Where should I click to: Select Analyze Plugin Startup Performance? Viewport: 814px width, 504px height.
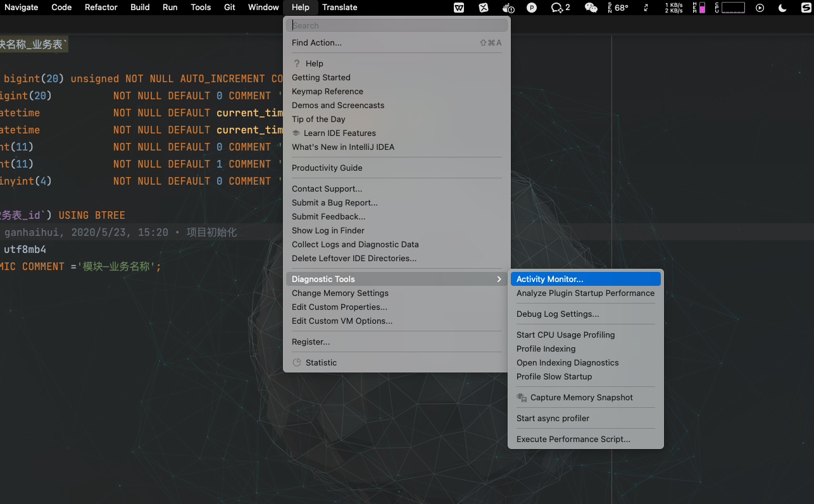pyautogui.click(x=585, y=293)
